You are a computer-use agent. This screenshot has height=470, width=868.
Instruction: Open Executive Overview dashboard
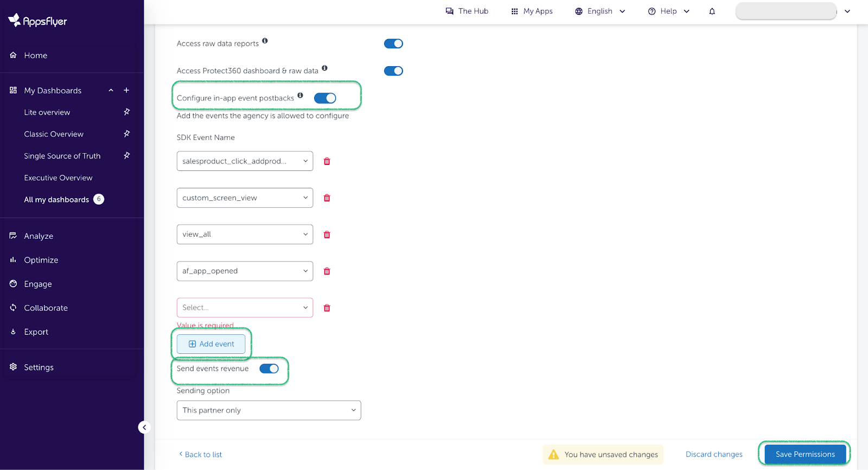tap(58, 177)
